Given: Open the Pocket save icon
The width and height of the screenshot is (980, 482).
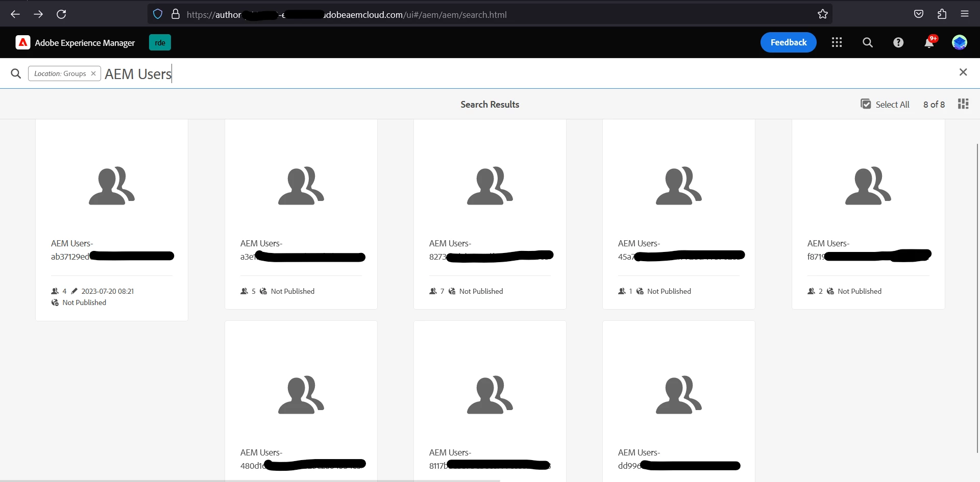Looking at the screenshot, I should coord(919,14).
